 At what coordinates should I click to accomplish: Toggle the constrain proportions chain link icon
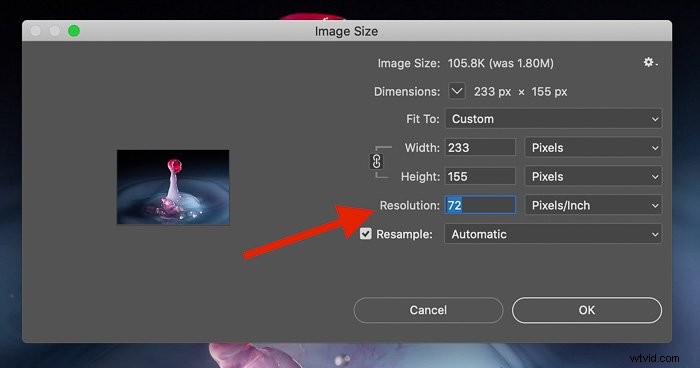click(376, 161)
